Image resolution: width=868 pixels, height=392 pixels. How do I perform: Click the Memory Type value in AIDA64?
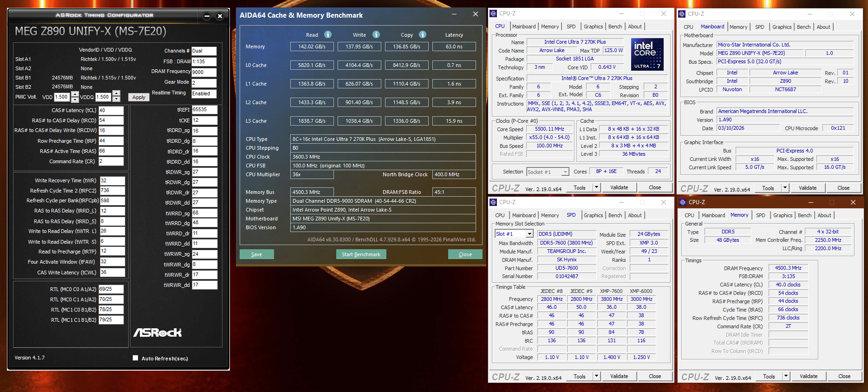click(x=383, y=201)
